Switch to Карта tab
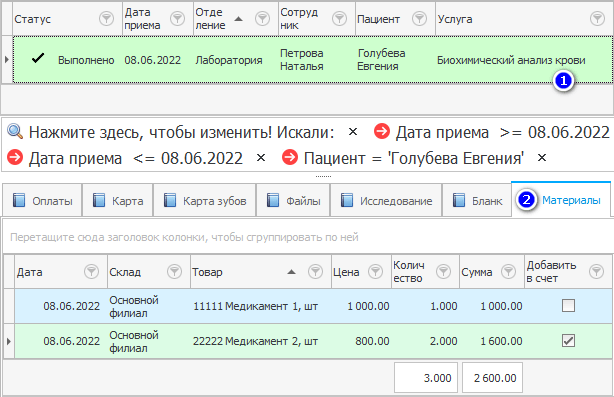Image resolution: width=614 pixels, height=397 pixels. click(118, 200)
